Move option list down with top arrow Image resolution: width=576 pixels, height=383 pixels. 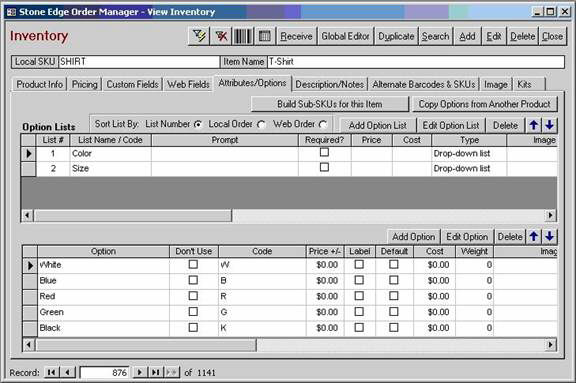pos(550,125)
